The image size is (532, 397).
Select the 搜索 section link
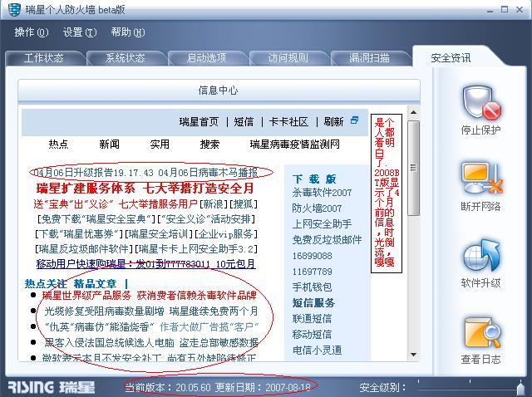[209, 144]
